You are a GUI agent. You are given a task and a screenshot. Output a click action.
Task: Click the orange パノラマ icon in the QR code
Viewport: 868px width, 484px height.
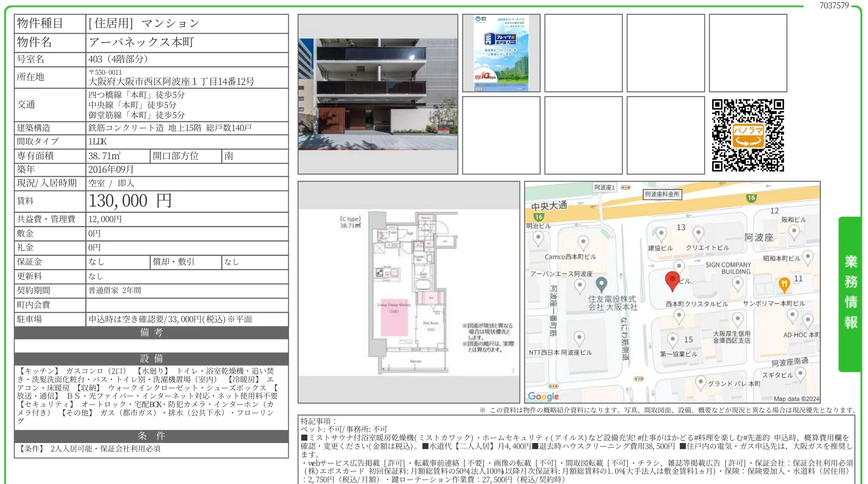748,136
